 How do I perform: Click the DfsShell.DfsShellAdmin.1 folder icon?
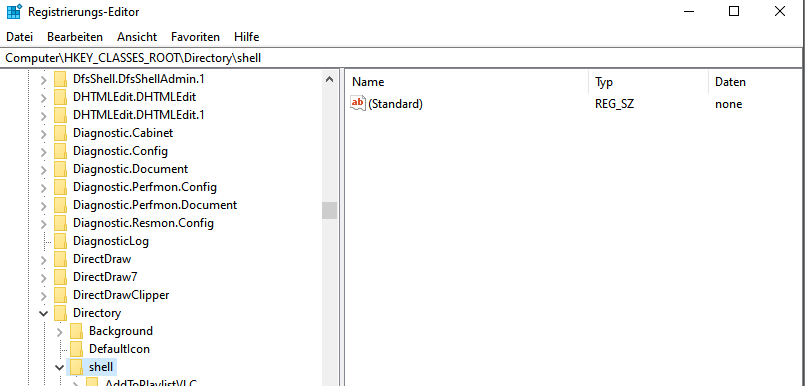(61, 79)
